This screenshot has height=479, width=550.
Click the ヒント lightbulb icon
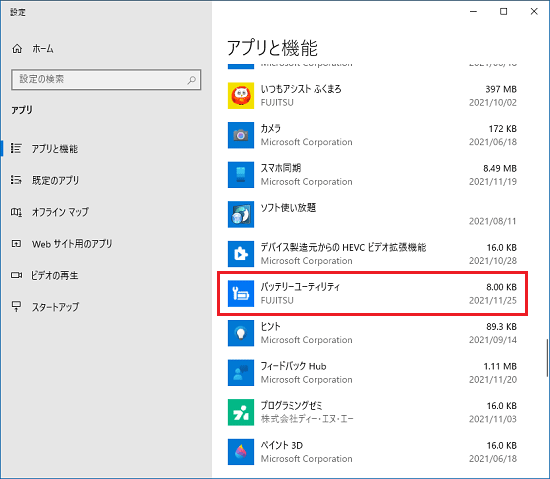click(241, 333)
